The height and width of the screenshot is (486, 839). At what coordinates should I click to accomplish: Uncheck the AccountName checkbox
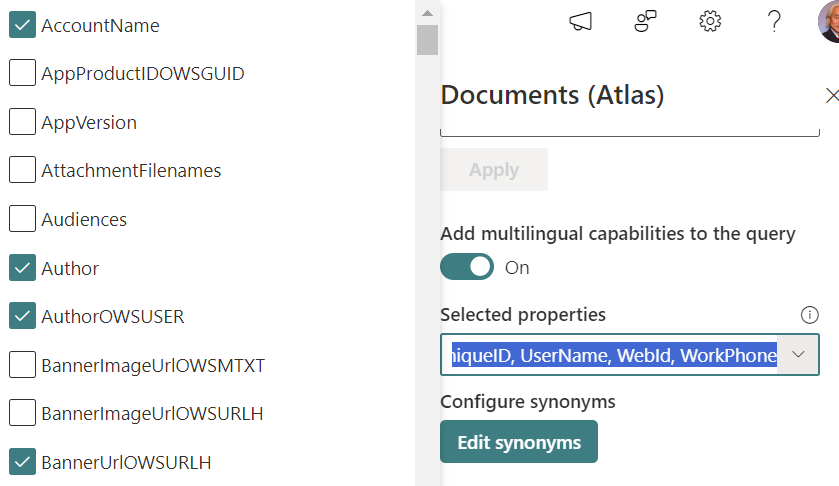pos(23,25)
